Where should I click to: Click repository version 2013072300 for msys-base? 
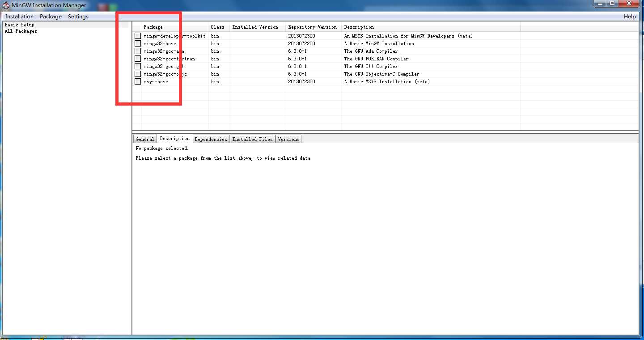[301, 81]
